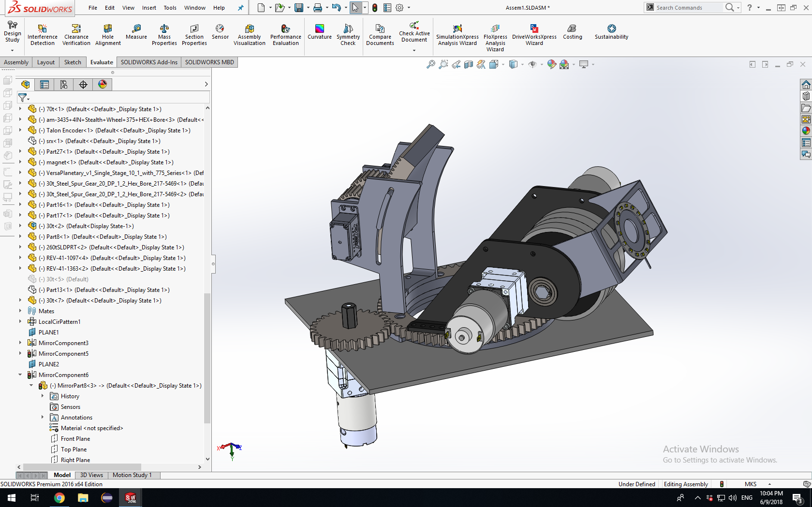The image size is (812, 507).
Task: Switch to the Motion Study 1 tab
Action: point(132,475)
